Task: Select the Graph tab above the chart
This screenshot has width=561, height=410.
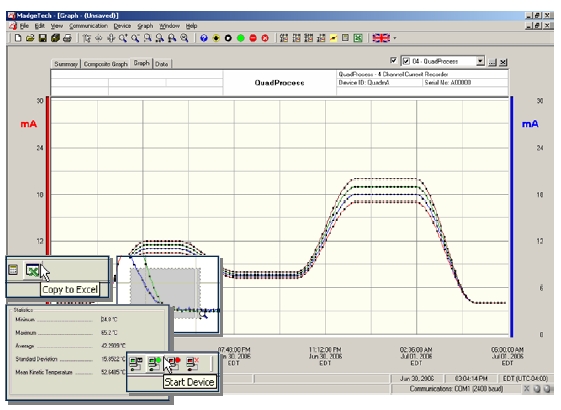Action: (142, 63)
